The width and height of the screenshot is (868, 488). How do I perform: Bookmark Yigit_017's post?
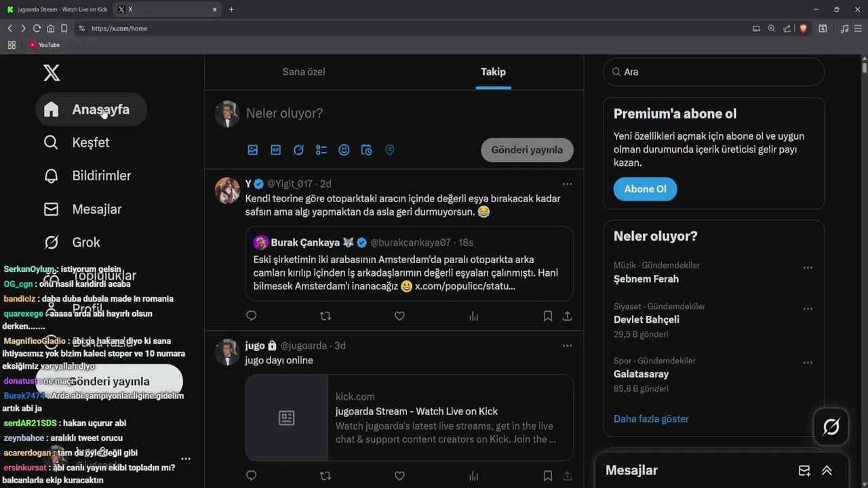click(x=548, y=316)
